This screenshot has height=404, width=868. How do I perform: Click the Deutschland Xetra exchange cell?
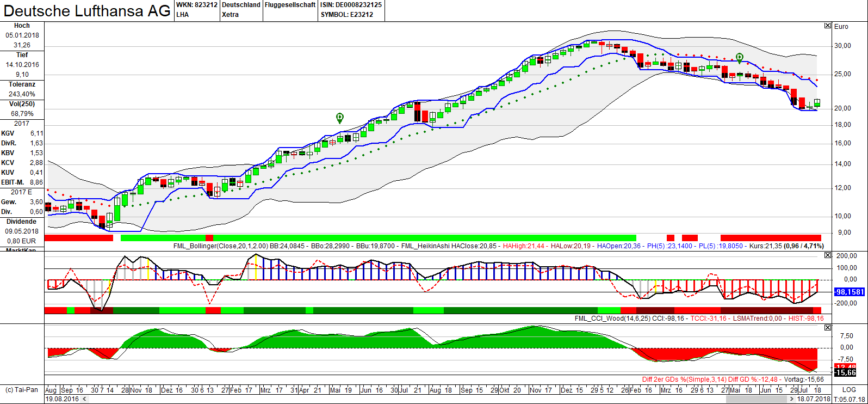pyautogui.click(x=241, y=10)
